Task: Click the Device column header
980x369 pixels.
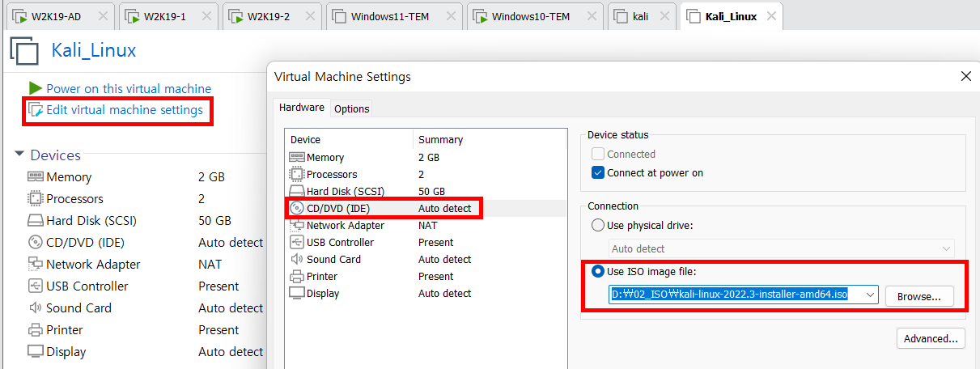Action: [349, 139]
